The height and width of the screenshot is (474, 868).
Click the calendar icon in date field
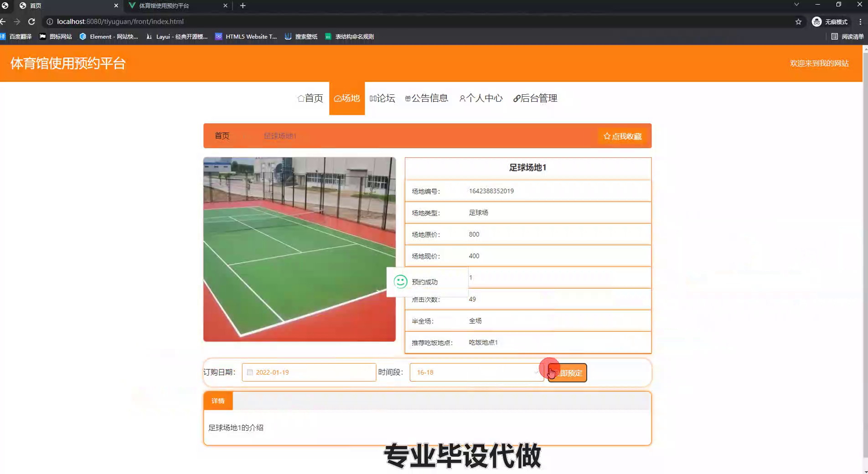coord(250,372)
